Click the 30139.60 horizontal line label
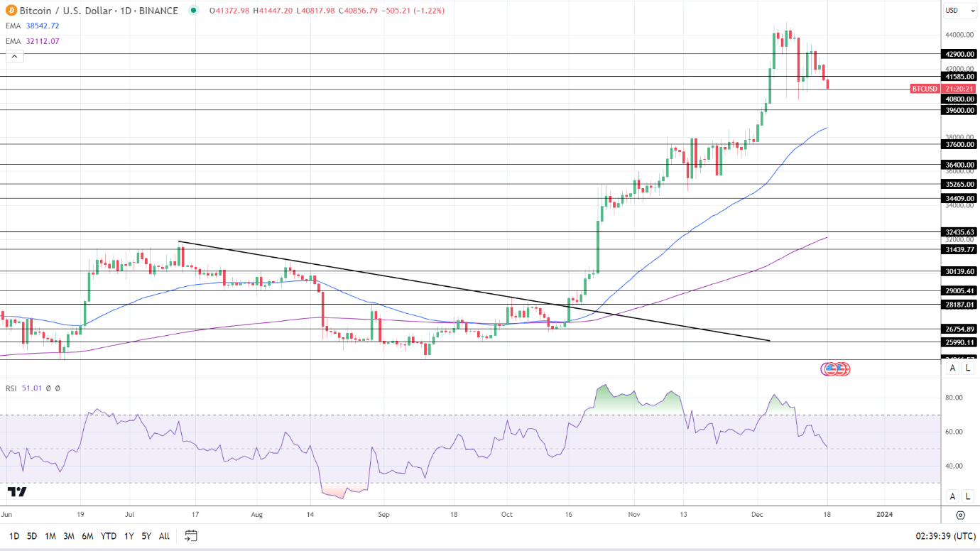The width and height of the screenshot is (980, 551). 959,271
